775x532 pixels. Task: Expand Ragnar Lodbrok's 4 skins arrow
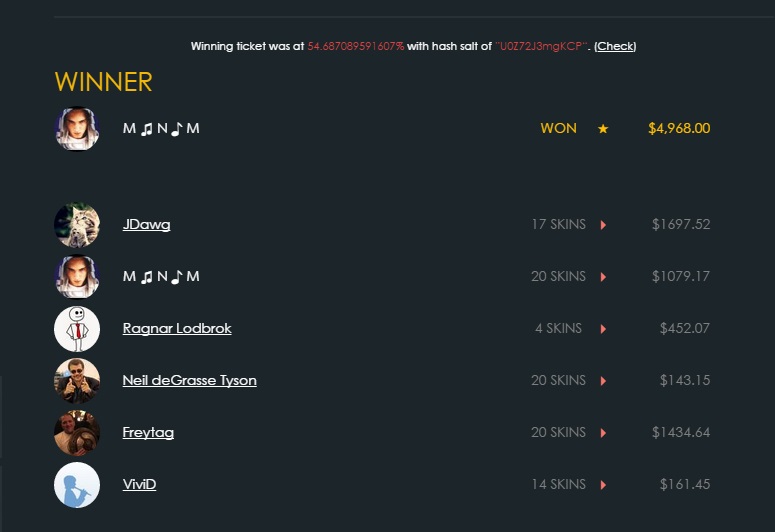[x=603, y=329]
